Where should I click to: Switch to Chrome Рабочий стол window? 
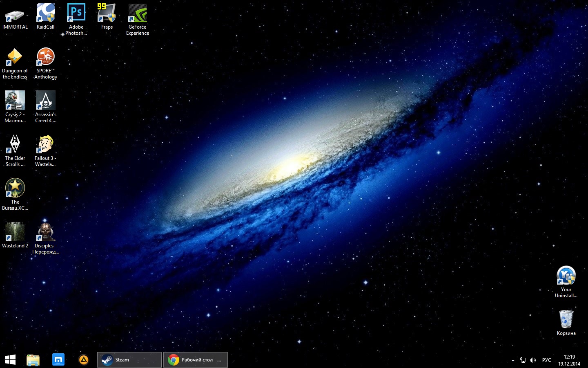click(196, 360)
